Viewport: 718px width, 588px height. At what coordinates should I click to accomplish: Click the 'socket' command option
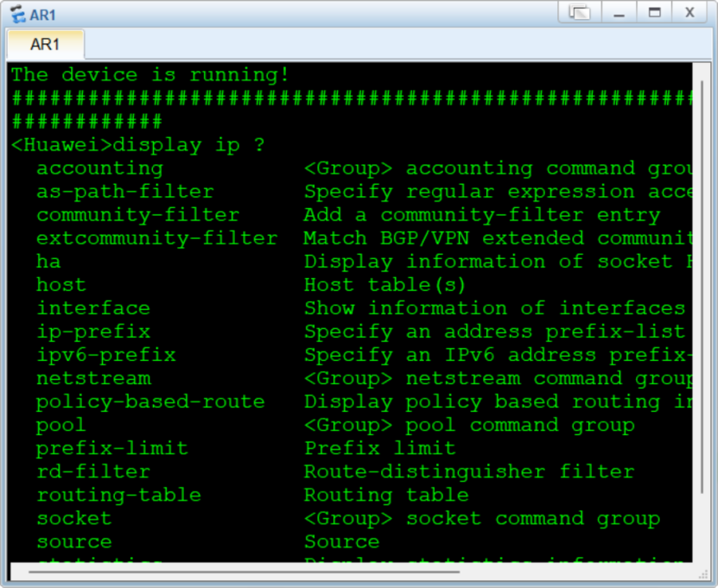click(74, 518)
